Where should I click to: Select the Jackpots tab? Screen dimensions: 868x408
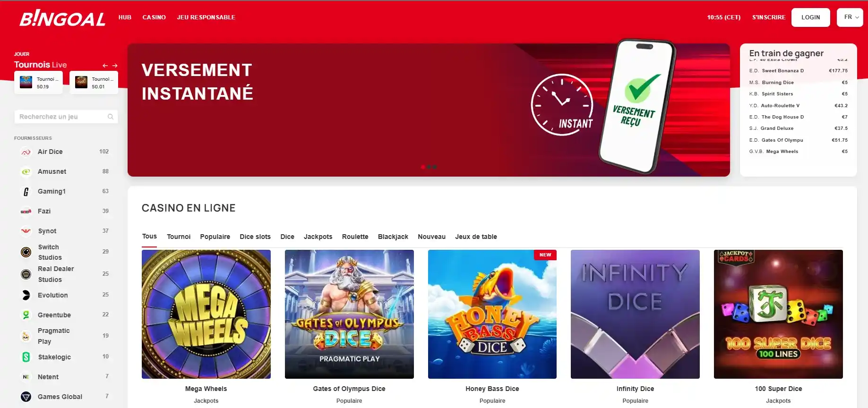[318, 237]
